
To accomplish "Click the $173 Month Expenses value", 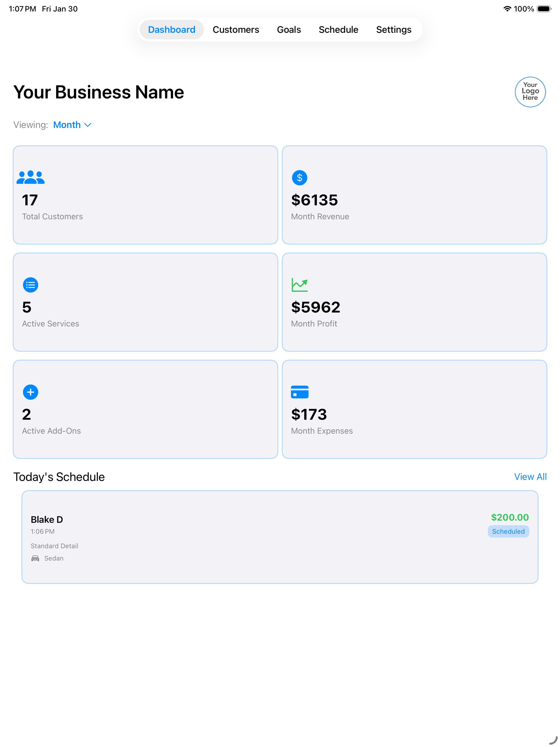I will pyautogui.click(x=309, y=415).
